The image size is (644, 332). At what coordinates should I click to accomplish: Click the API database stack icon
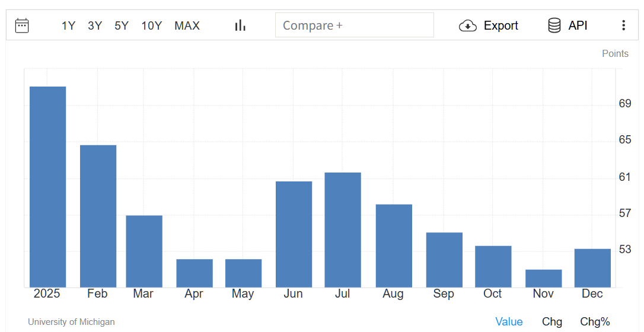554,25
